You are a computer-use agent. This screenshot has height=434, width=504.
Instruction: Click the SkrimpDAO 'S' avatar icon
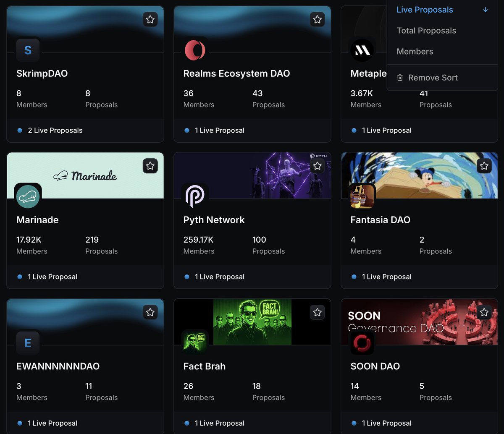[28, 50]
